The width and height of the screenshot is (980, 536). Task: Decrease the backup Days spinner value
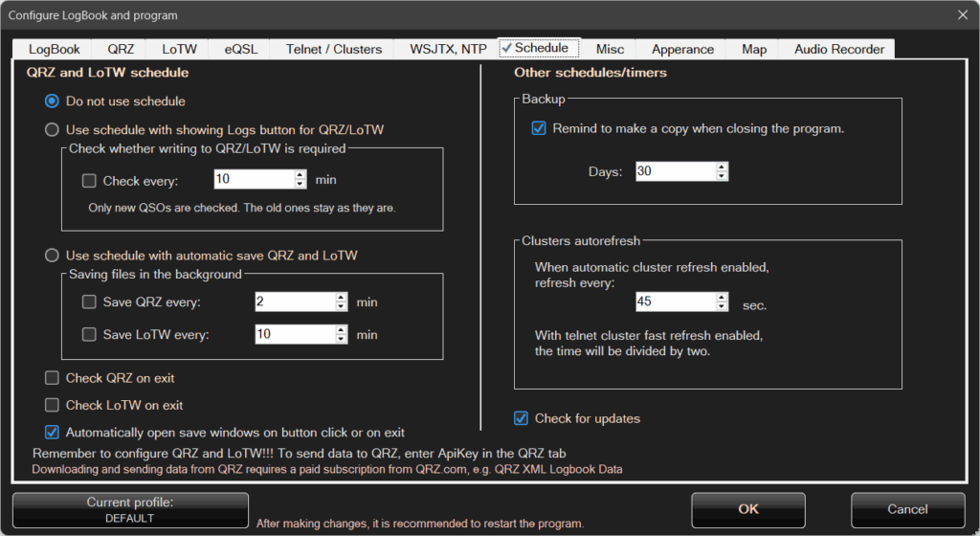[x=722, y=176]
